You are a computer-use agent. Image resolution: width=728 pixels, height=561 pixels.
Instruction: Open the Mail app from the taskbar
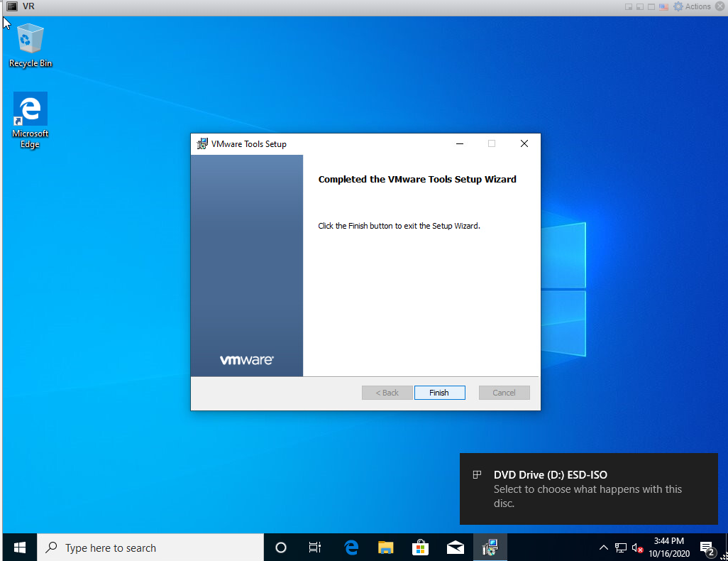(x=455, y=548)
